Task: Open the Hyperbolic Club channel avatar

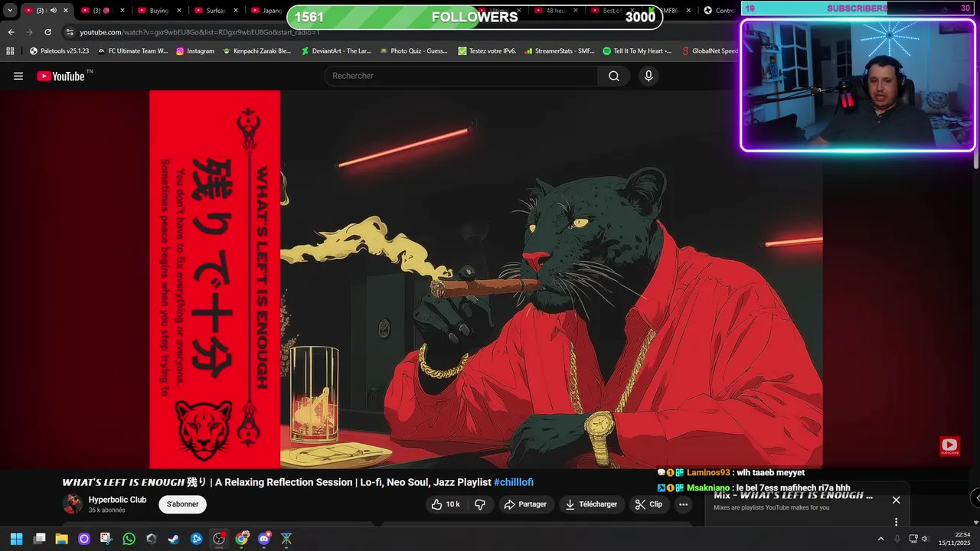Action: coord(73,504)
